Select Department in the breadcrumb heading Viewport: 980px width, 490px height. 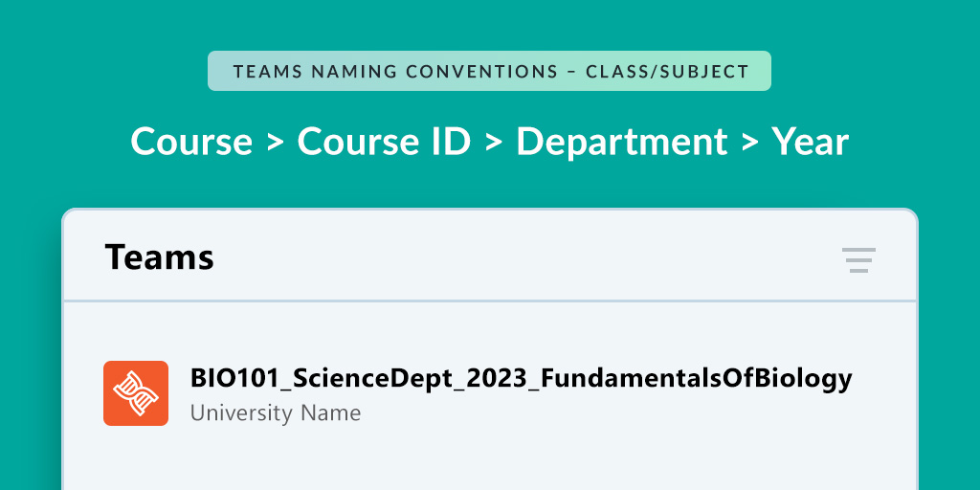(622, 142)
